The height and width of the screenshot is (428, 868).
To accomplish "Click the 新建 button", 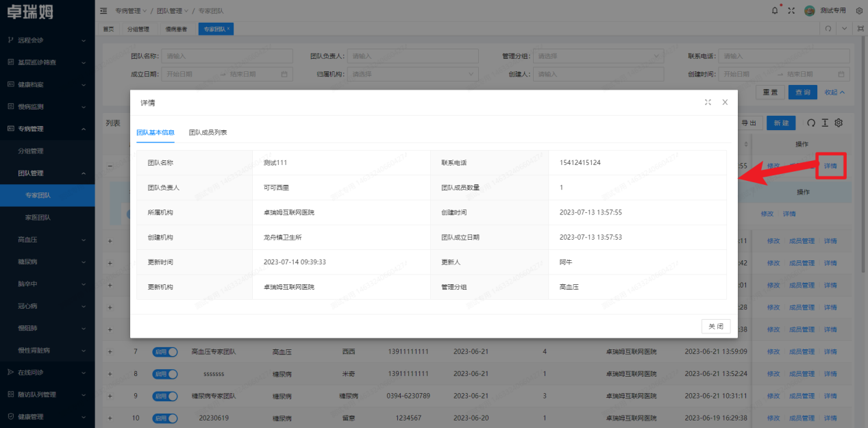I will [781, 123].
